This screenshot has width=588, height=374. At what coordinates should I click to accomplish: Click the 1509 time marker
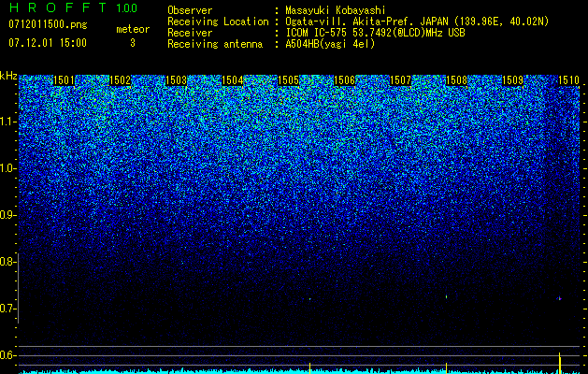click(x=512, y=80)
